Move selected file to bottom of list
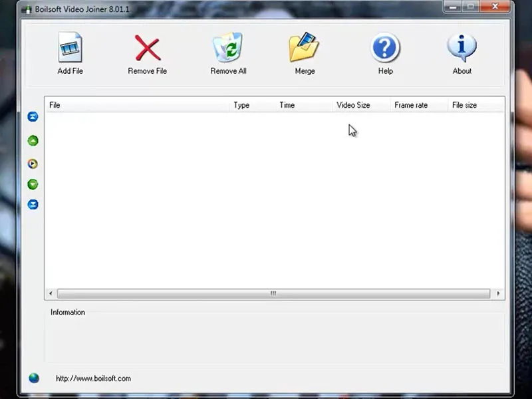The image size is (532, 399). coord(33,205)
